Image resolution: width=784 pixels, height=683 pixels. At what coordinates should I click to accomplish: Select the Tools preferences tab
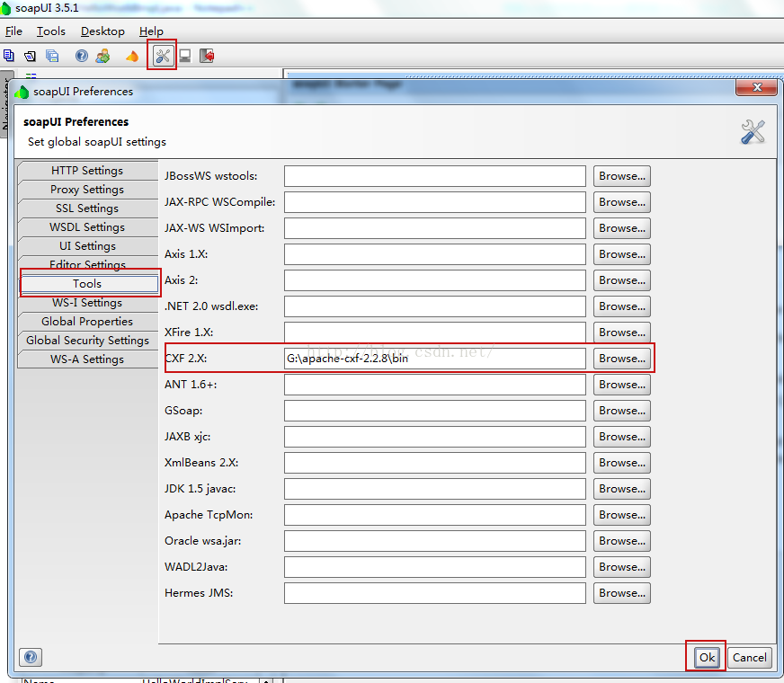pos(89,284)
